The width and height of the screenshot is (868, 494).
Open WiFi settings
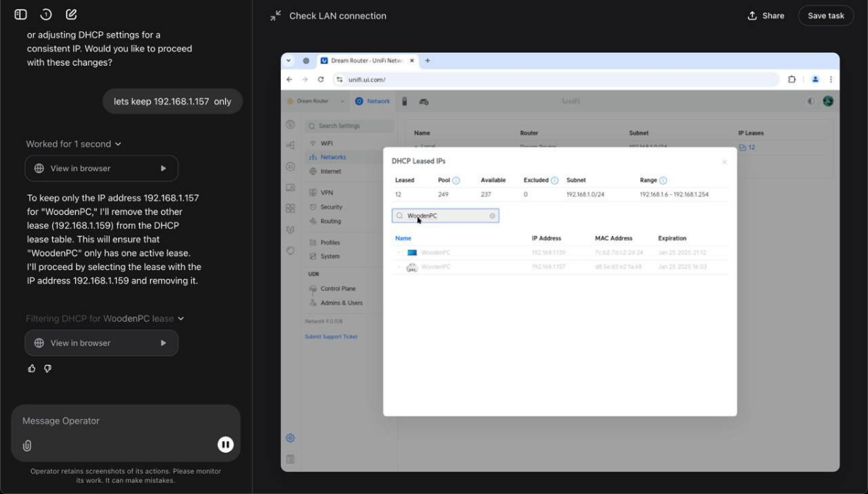point(326,143)
